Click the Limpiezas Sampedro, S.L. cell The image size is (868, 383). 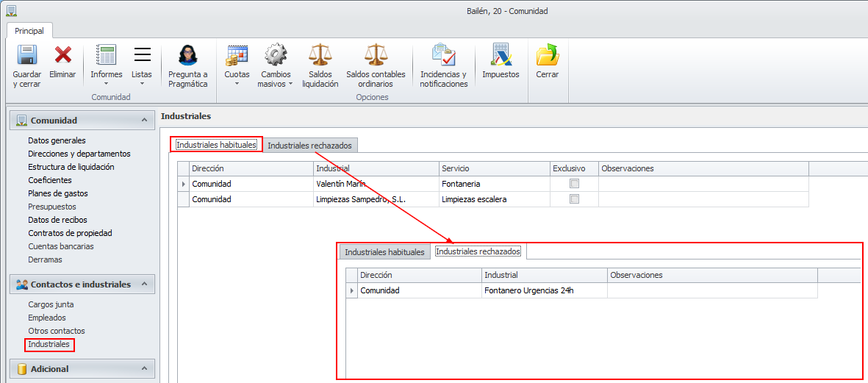(376, 199)
